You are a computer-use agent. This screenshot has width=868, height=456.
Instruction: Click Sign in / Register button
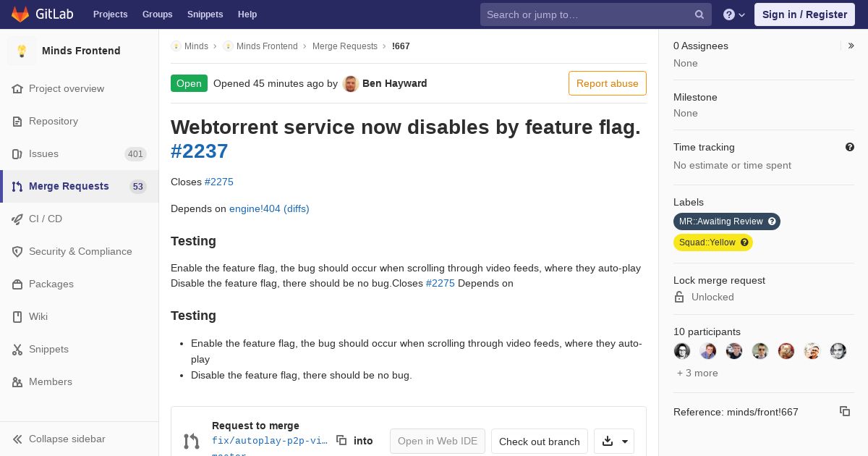(804, 14)
